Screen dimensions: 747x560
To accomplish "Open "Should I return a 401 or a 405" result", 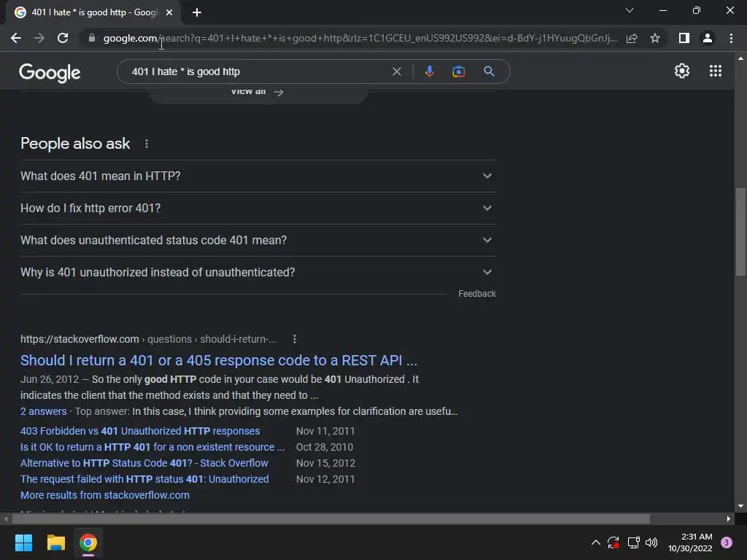I will (x=219, y=360).
